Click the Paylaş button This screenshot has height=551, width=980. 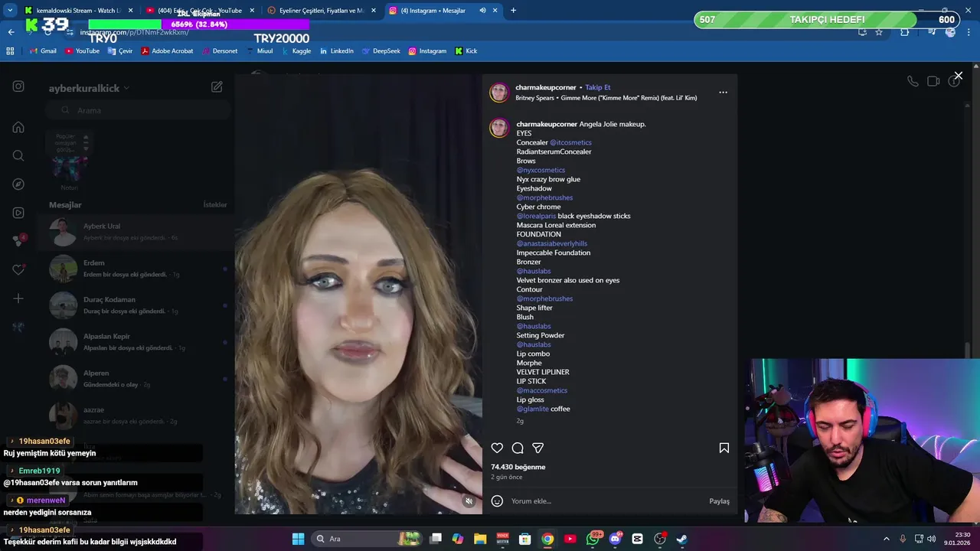[x=719, y=501]
